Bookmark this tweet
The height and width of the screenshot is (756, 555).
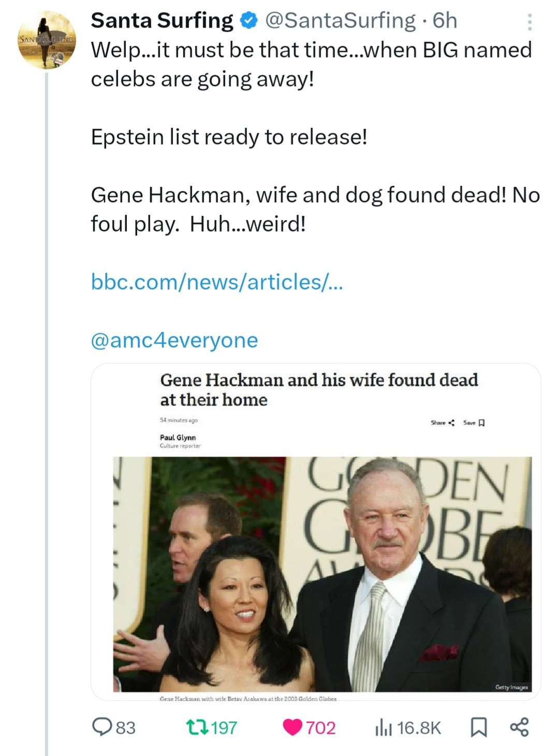click(x=478, y=728)
